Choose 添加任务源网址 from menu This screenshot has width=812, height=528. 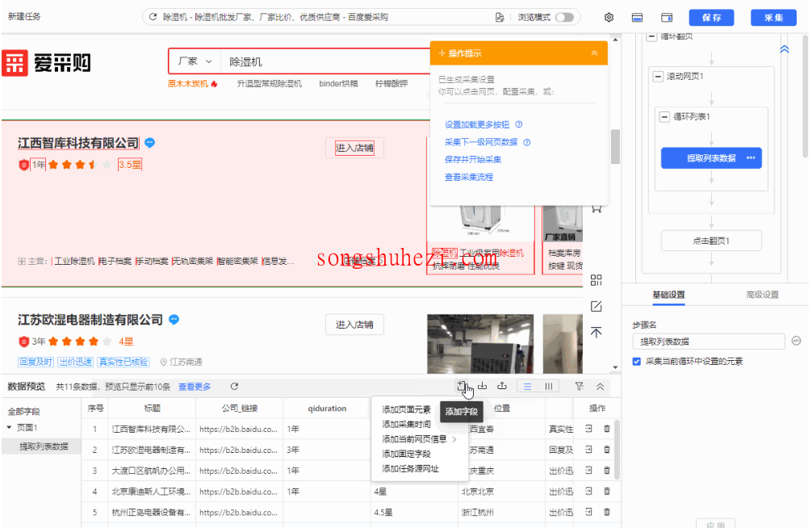click(x=410, y=468)
